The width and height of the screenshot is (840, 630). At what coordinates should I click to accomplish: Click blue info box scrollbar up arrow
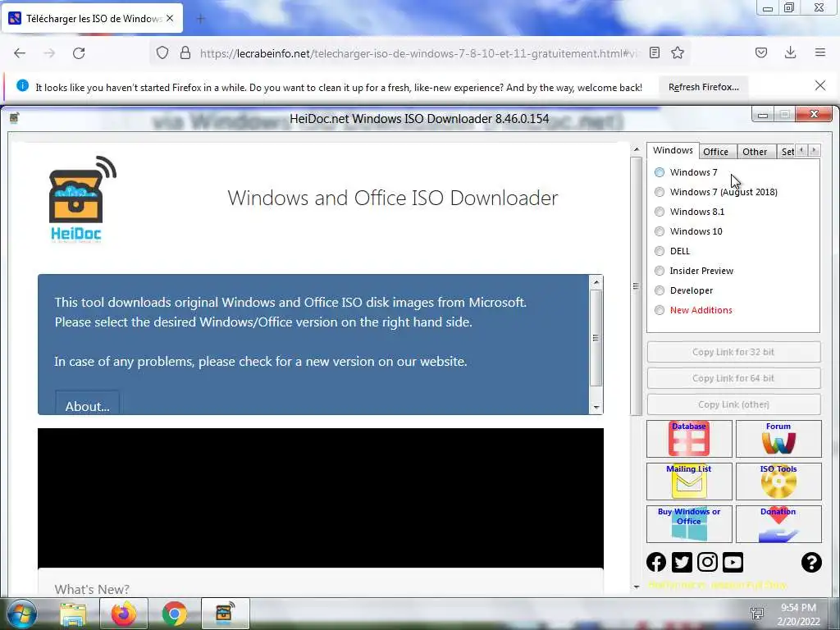[x=596, y=282]
